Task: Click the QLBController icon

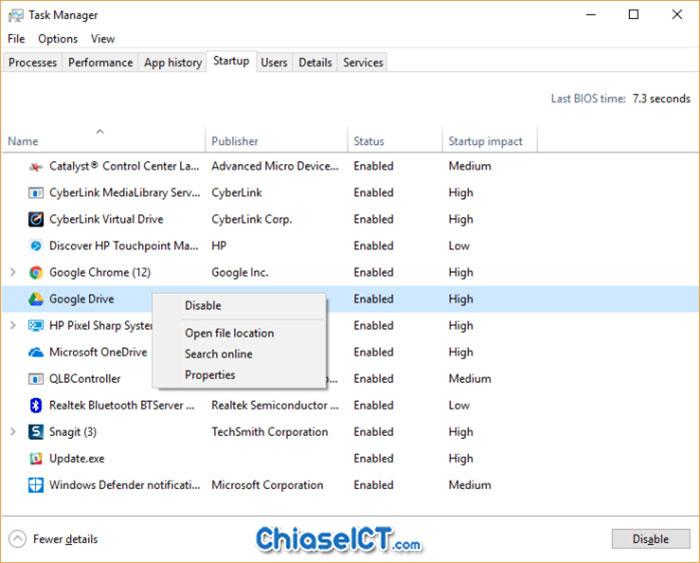Action: pyautogui.click(x=36, y=379)
